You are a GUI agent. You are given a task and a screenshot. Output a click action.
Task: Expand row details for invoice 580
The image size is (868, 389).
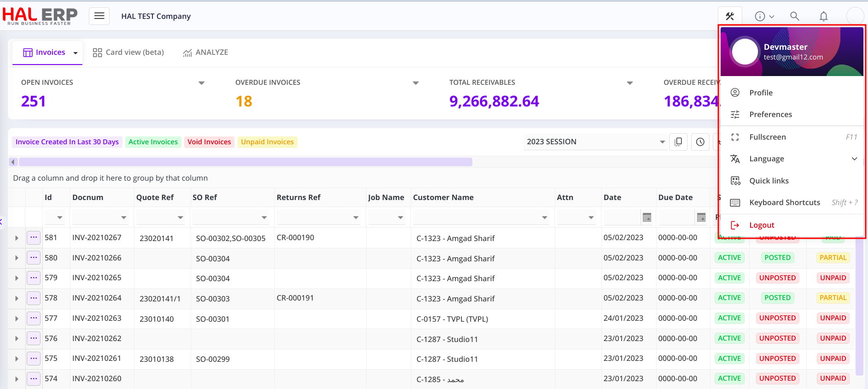pos(17,258)
